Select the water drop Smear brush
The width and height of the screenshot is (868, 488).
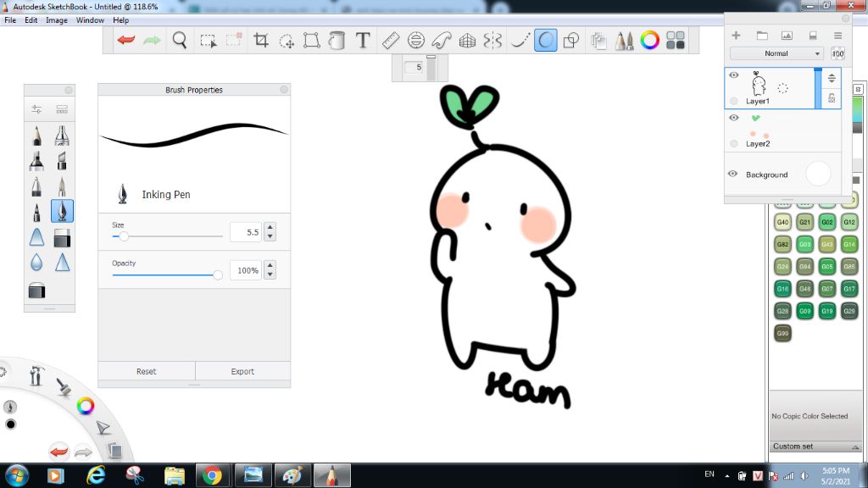coord(36,263)
